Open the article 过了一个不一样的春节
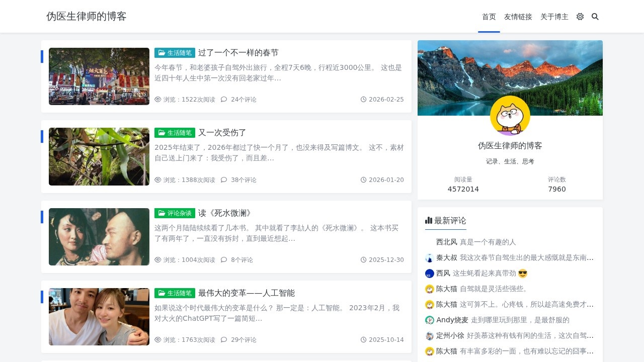 point(238,53)
